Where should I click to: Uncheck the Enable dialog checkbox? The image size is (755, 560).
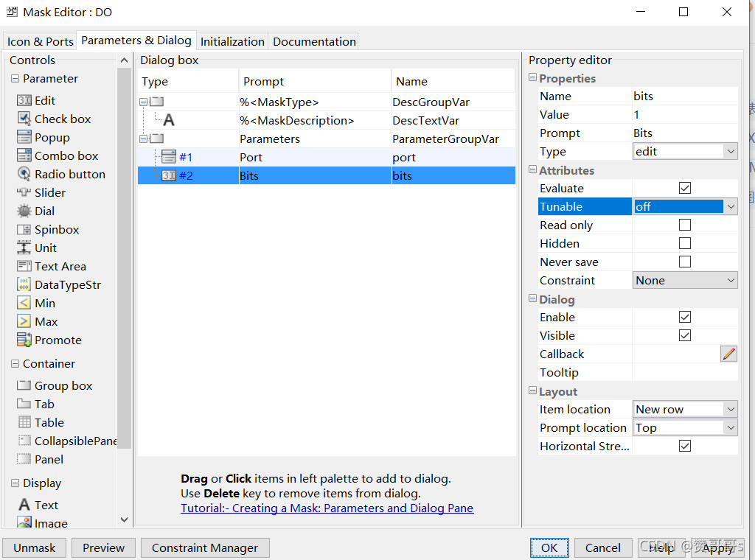point(685,317)
